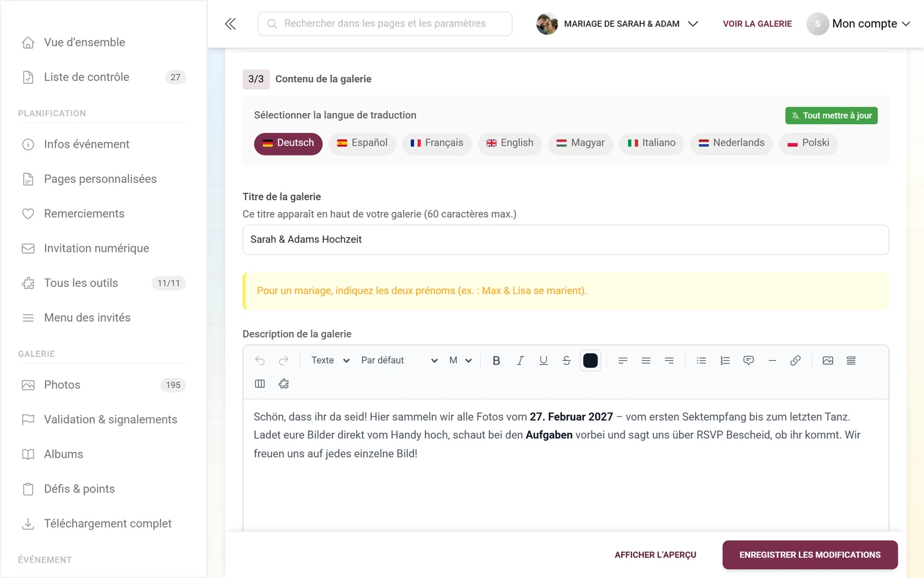Insert an image into the description

tap(828, 361)
